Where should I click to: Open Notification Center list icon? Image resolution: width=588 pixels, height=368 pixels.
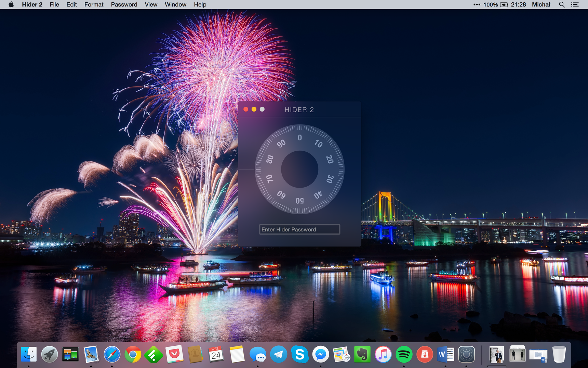point(575,4)
